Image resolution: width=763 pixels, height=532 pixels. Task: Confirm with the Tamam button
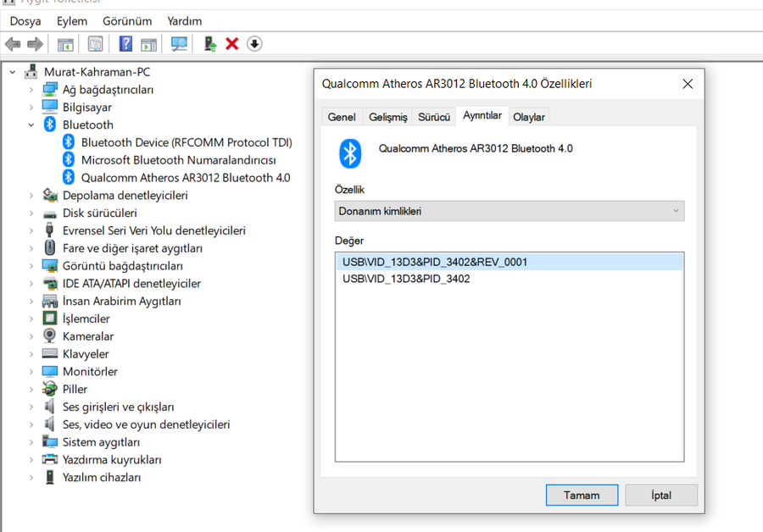pyautogui.click(x=582, y=495)
